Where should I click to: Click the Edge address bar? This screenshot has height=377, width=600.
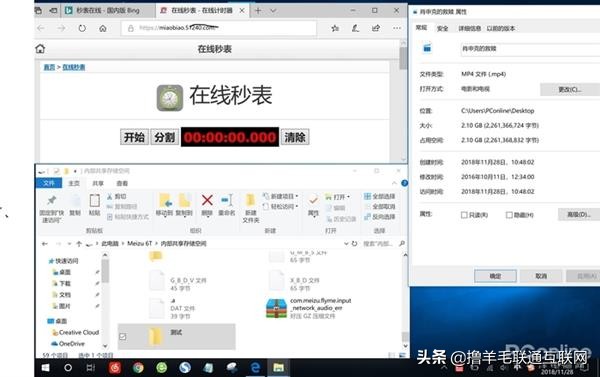click(219, 28)
